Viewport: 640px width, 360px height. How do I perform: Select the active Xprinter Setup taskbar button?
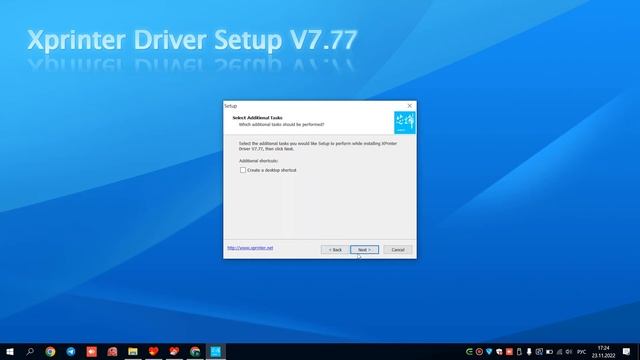click(x=216, y=351)
